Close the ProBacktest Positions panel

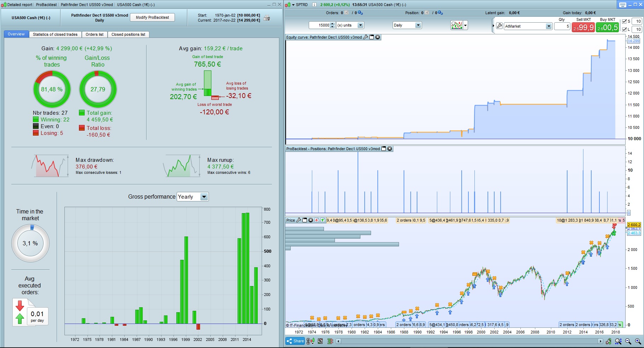pos(390,149)
